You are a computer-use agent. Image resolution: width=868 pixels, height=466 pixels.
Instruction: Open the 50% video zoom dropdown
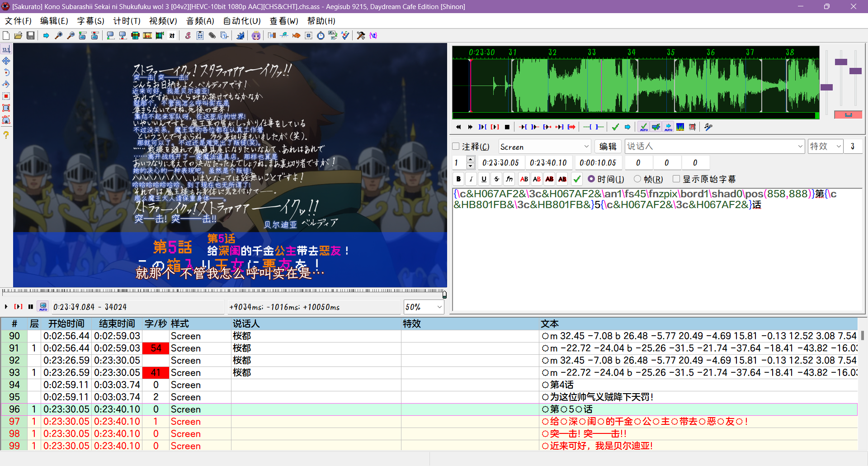click(x=424, y=307)
